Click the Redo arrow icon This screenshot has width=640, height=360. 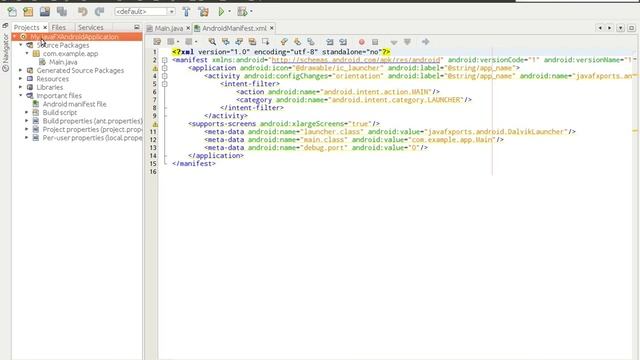click(99, 12)
